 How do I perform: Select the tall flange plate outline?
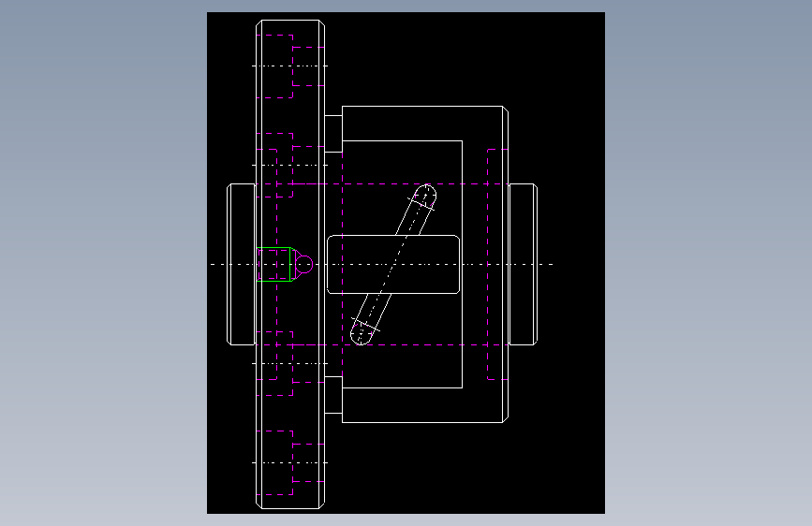click(290, 265)
